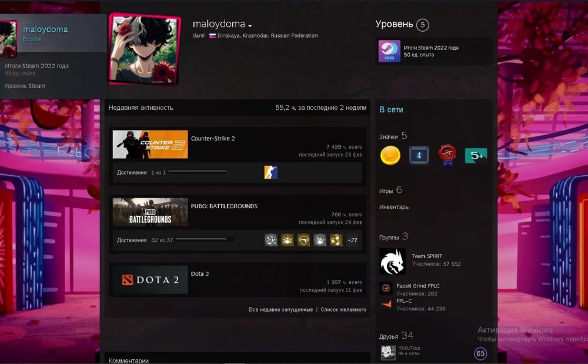
Task: Open the Dota 2 title link
Action: pyautogui.click(x=200, y=273)
